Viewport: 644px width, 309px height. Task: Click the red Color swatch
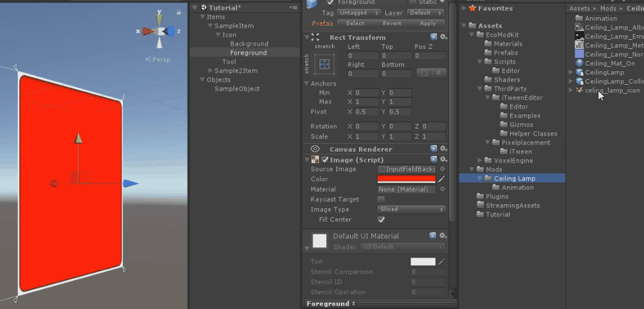click(406, 179)
